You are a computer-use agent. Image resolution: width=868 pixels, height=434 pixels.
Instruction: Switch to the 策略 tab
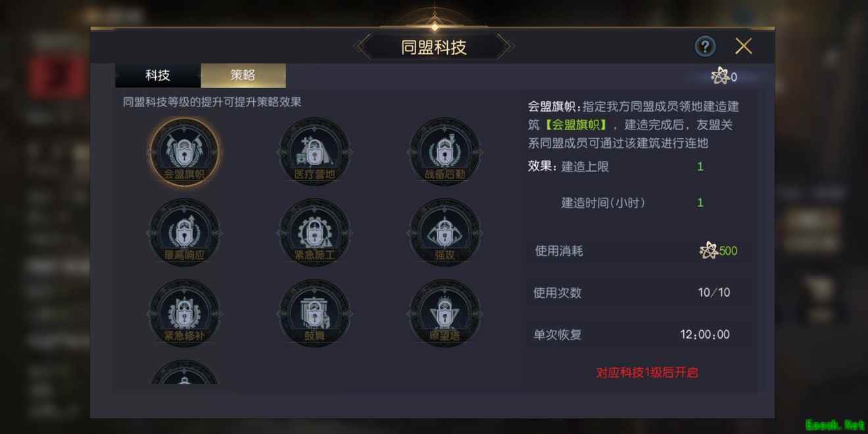[243, 76]
